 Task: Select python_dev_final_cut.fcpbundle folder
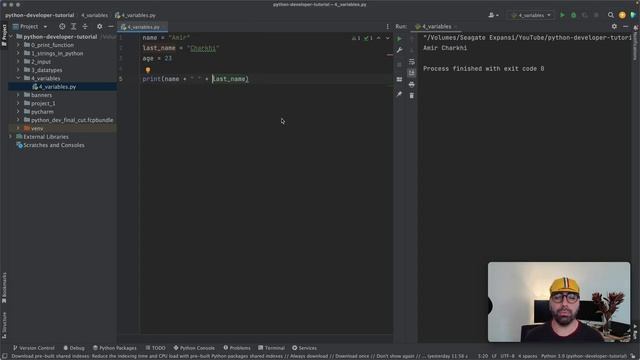click(x=72, y=120)
